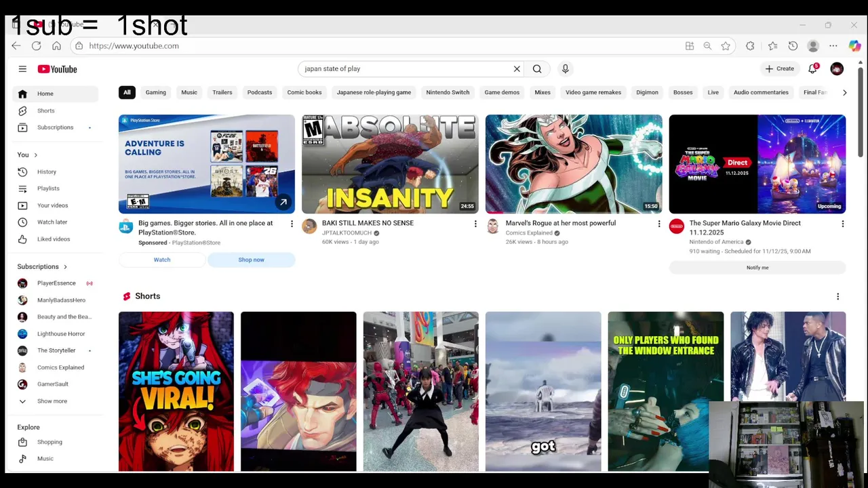This screenshot has height=488, width=868.
Task: Open BAKI STILL MAKES NO SENSE thumbnail
Action: [390, 164]
